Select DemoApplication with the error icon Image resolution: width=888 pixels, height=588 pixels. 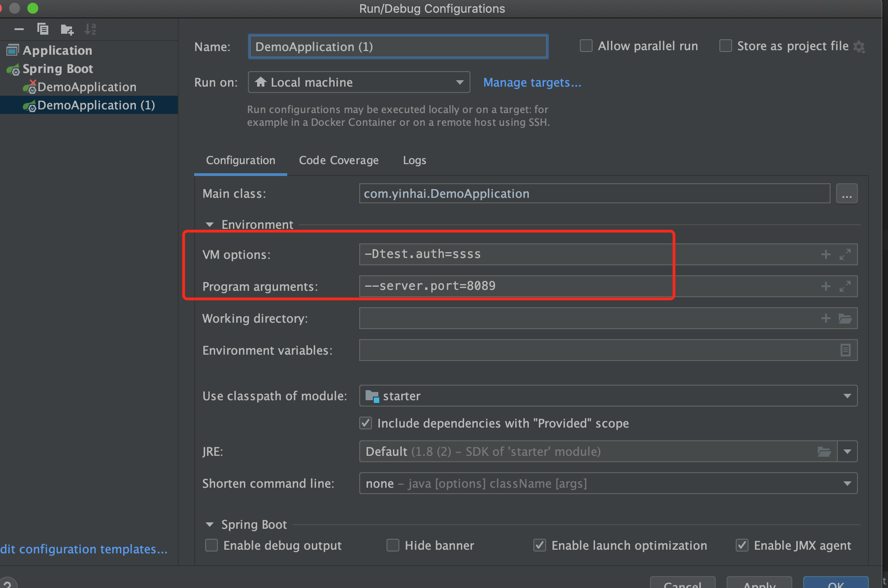87,87
